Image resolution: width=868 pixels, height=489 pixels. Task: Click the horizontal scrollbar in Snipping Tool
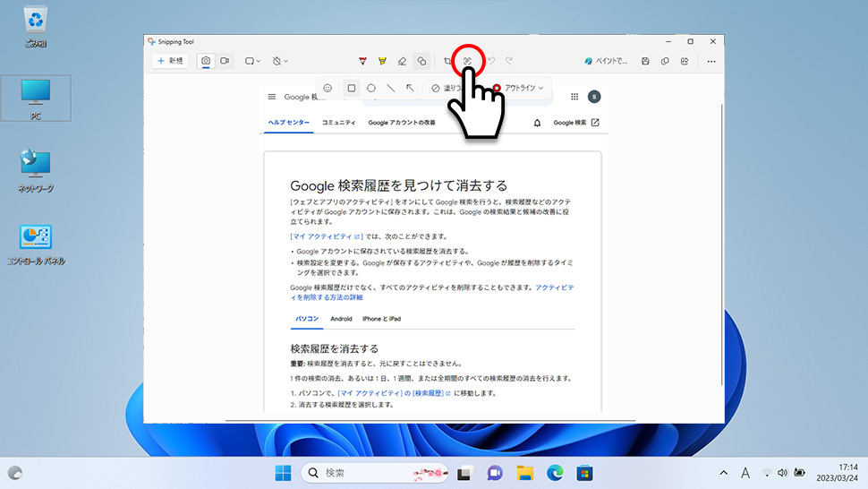click(430, 421)
